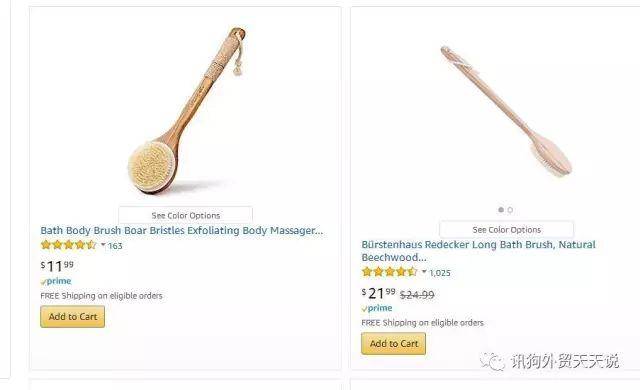Viewport: 640px width, 390px height.
Task: Open Bürstenhaus Redecker Long Bath Brush link
Action: coord(478,251)
